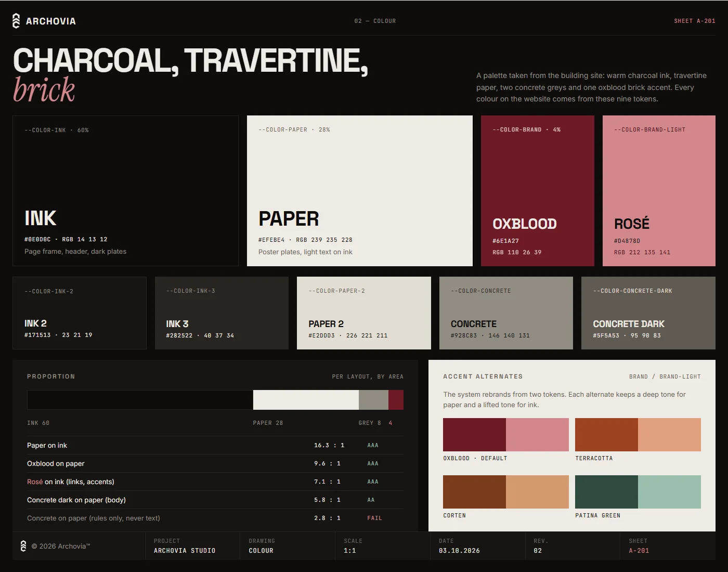Select the Oxblood colour swatch card
The width and height of the screenshot is (728, 572).
click(538, 191)
